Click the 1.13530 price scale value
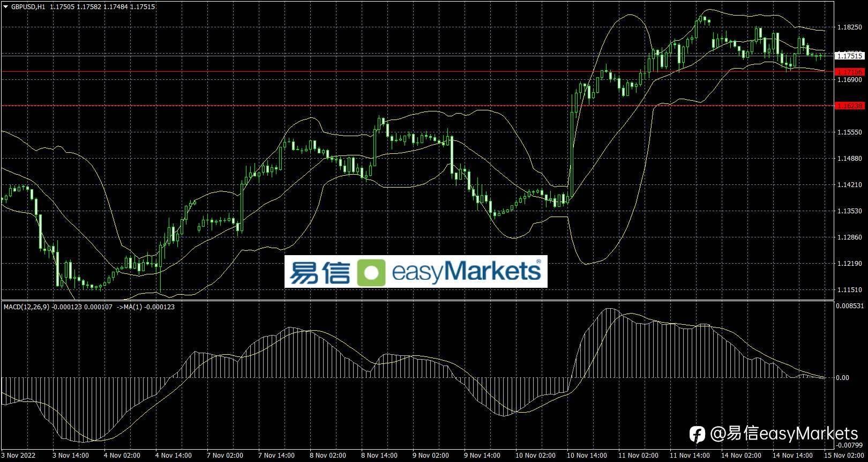The width and height of the screenshot is (868, 462). [849, 211]
